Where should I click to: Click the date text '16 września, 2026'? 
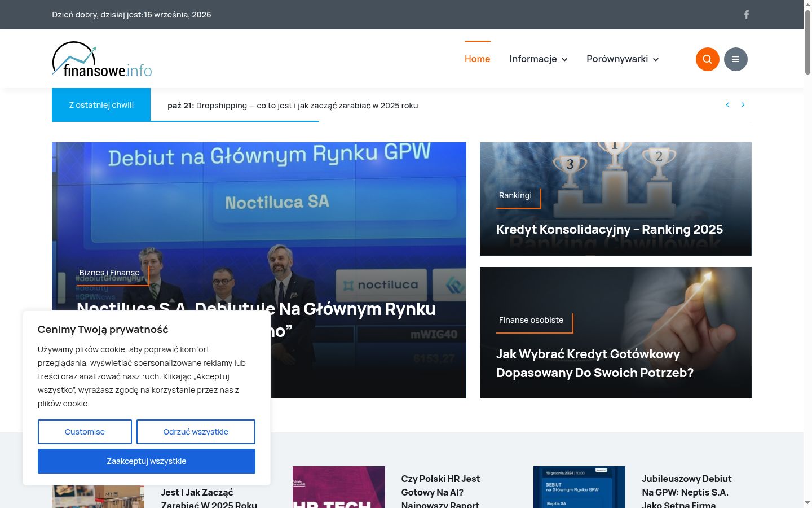pos(178,15)
